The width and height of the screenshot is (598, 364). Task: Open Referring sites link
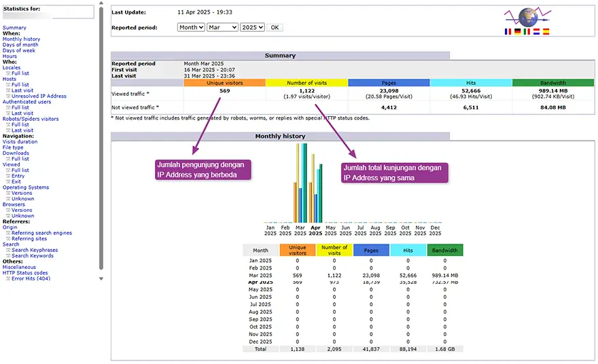(x=29, y=238)
